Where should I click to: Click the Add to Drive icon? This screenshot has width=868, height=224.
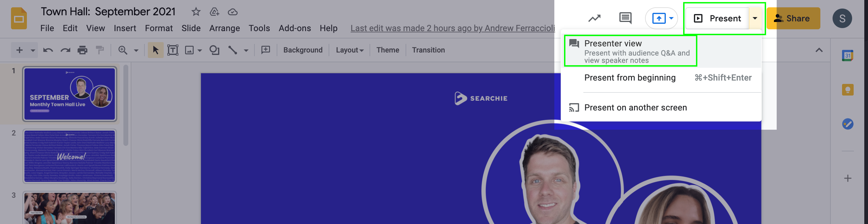214,12
